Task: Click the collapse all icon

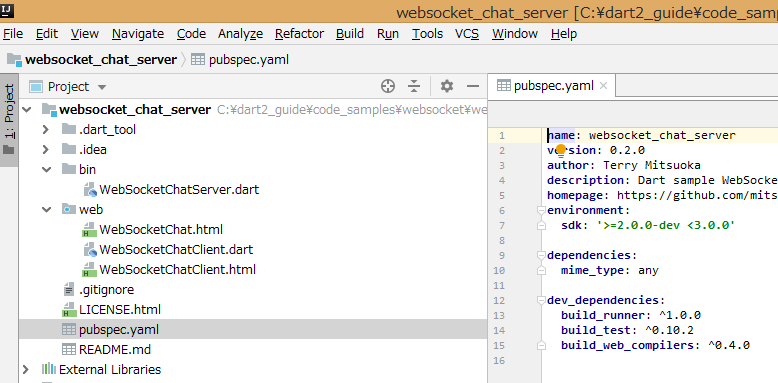Action: (414, 86)
